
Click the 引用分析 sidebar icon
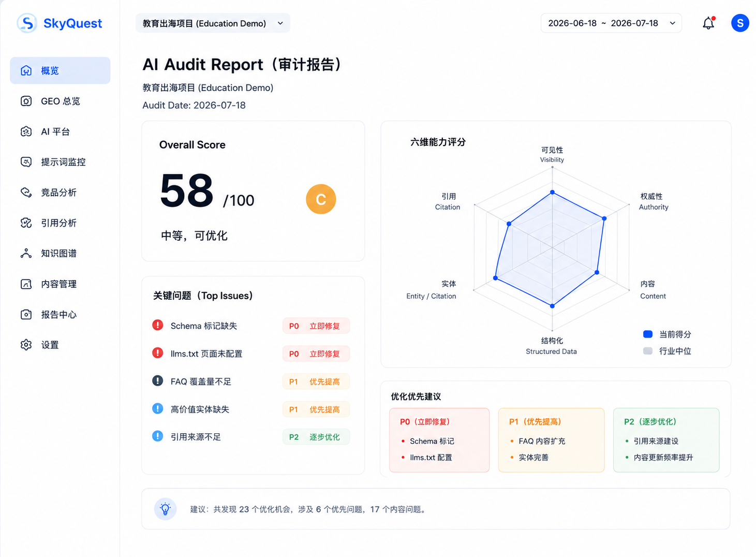pyautogui.click(x=26, y=223)
